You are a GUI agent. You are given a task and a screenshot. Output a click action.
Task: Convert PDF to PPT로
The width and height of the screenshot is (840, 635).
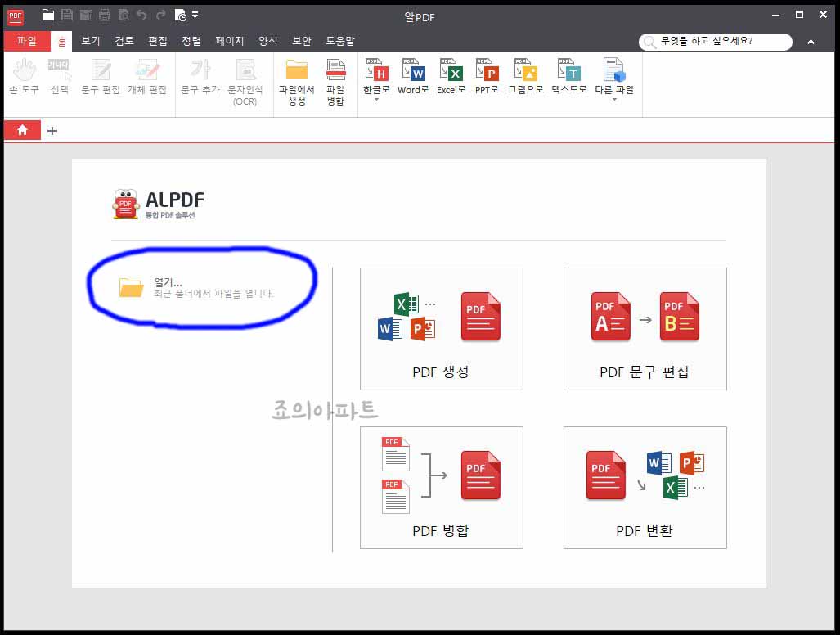[487, 77]
